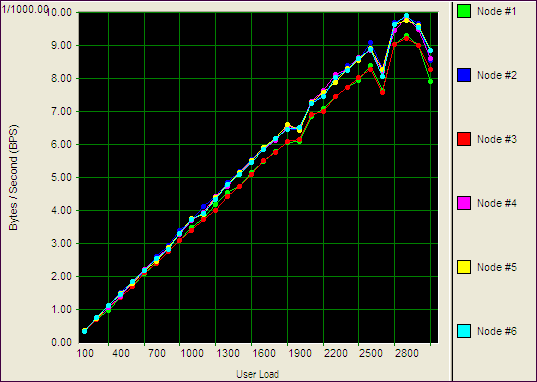Click the 1600 user load tick label
Screen dimensions: 537x382
[264, 353]
